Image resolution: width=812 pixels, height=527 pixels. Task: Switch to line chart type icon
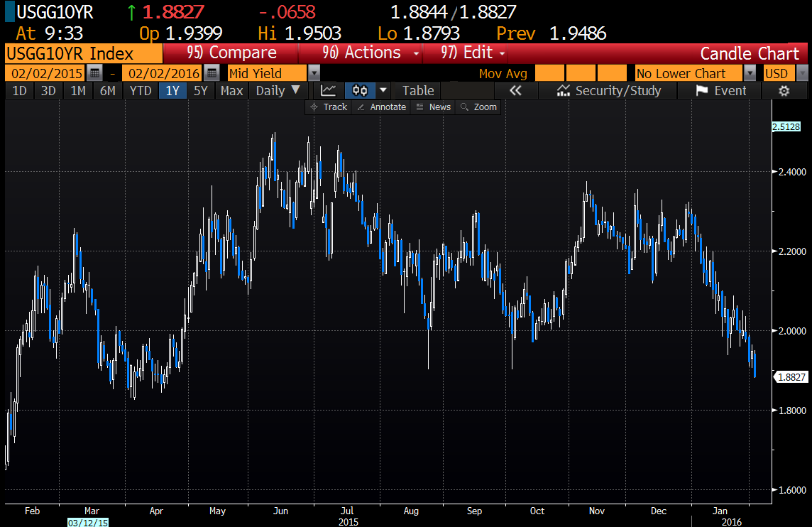pos(328,91)
